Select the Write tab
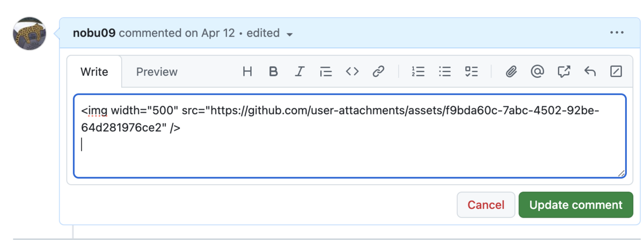The height and width of the screenshot is (240, 644). point(94,72)
